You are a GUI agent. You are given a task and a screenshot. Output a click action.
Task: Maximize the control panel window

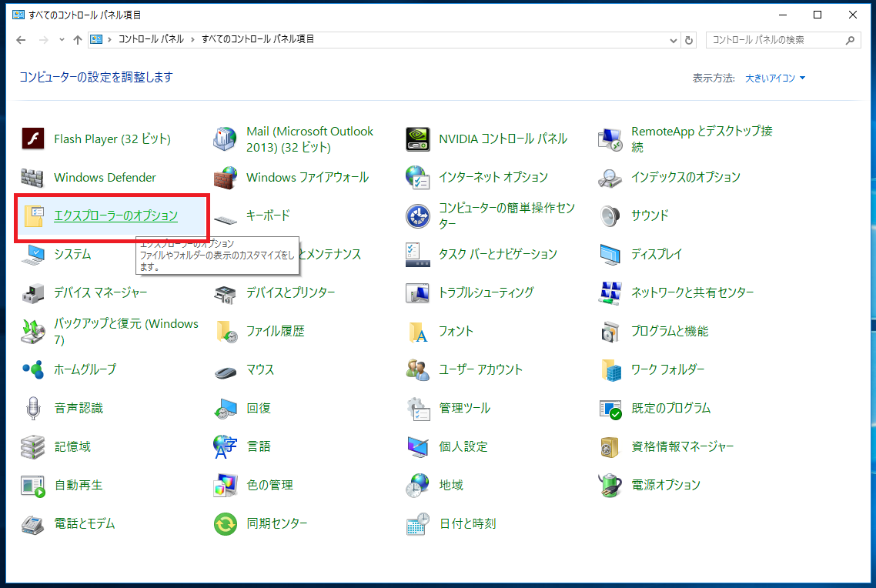[x=817, y=15]
